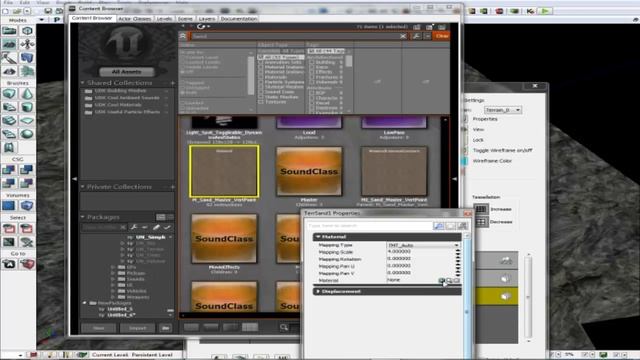Click the CSG Deintersect icon
This screenshot has width=640, height=360.
tap(27, 183)
